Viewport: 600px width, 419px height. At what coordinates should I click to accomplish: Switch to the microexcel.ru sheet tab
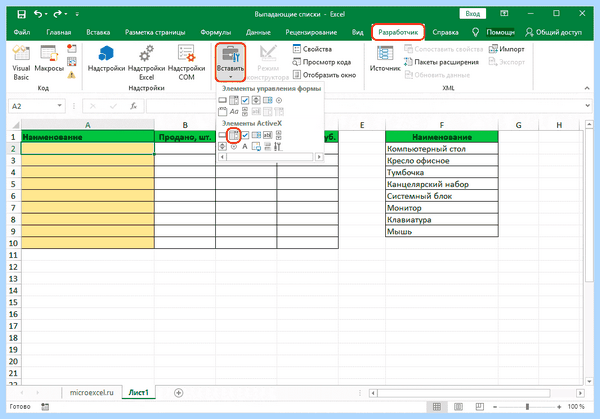[x=91, y=393]
